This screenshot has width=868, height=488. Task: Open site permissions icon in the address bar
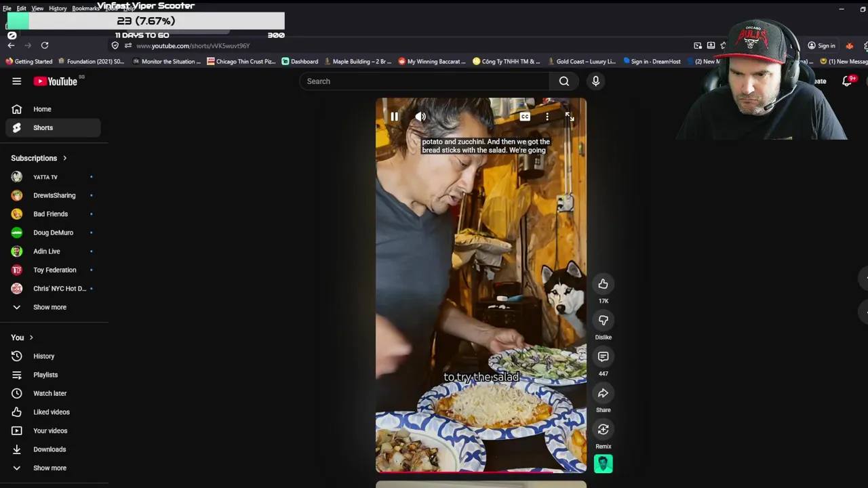tap(127, 45)
